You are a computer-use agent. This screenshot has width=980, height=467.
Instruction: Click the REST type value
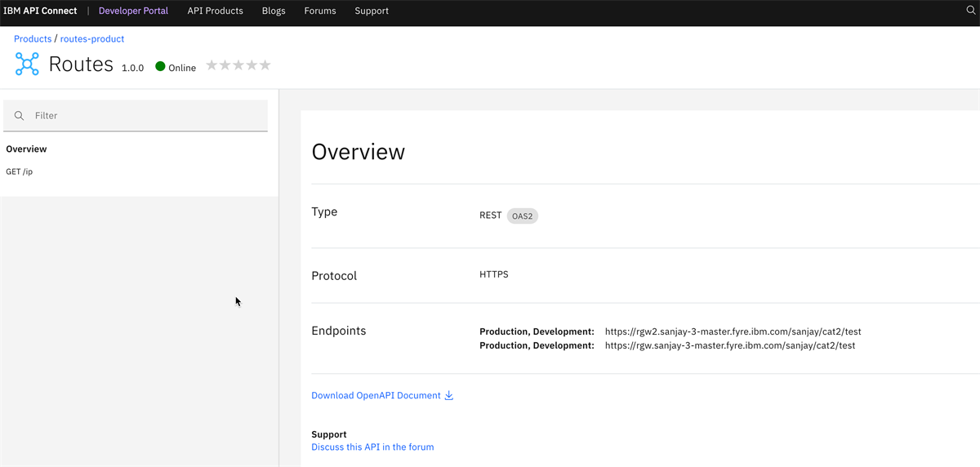pos(491,216)
